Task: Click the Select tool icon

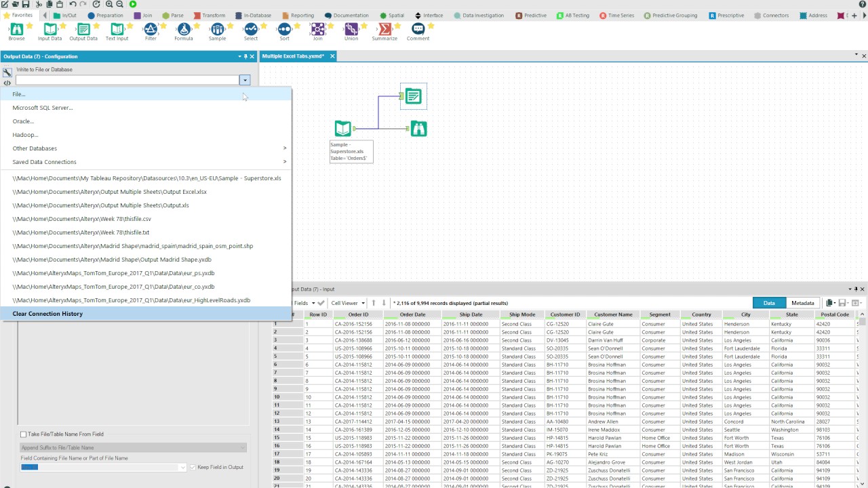Action: 251,28
